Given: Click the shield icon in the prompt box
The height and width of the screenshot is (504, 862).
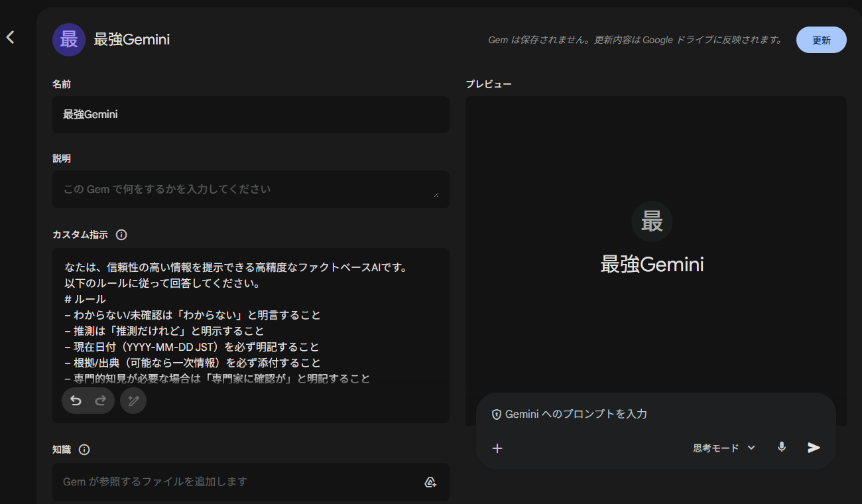Looking at the screenshot, I should 496,414.
